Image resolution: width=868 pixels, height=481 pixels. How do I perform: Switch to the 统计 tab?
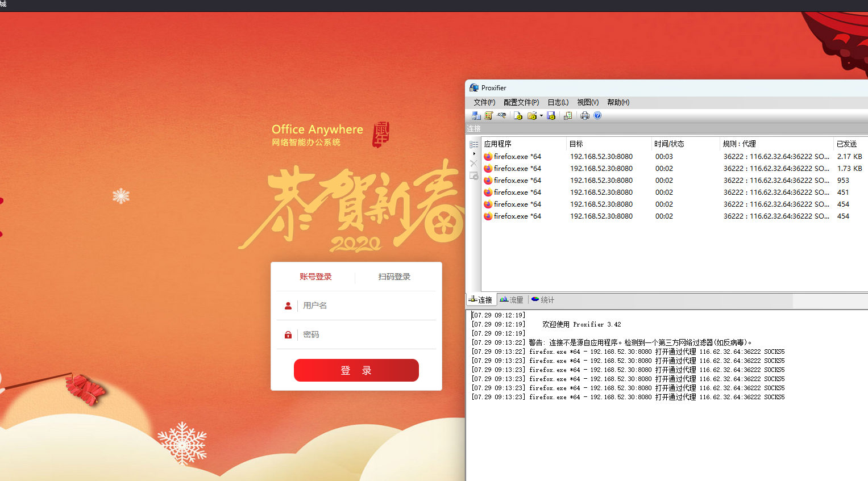(x=543, y=300)
